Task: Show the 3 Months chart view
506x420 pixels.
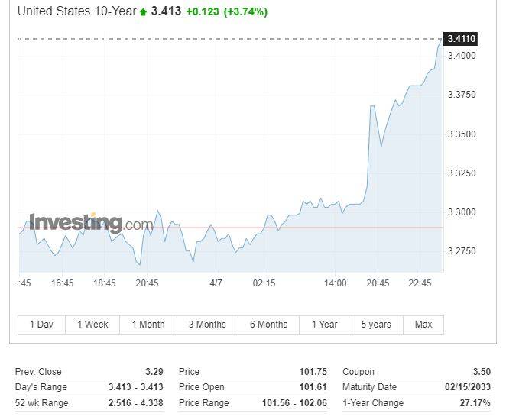Action: pos(207,325)
